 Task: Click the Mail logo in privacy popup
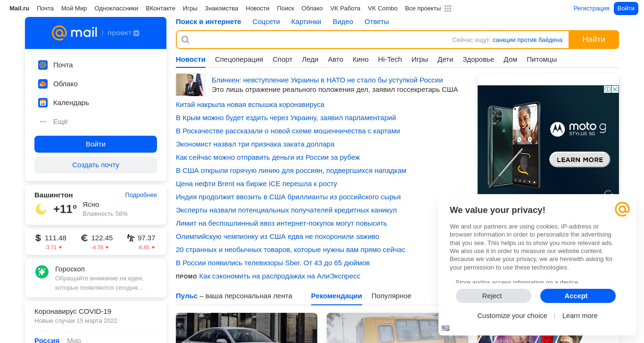pyautogui.click(x=622, y=209)
